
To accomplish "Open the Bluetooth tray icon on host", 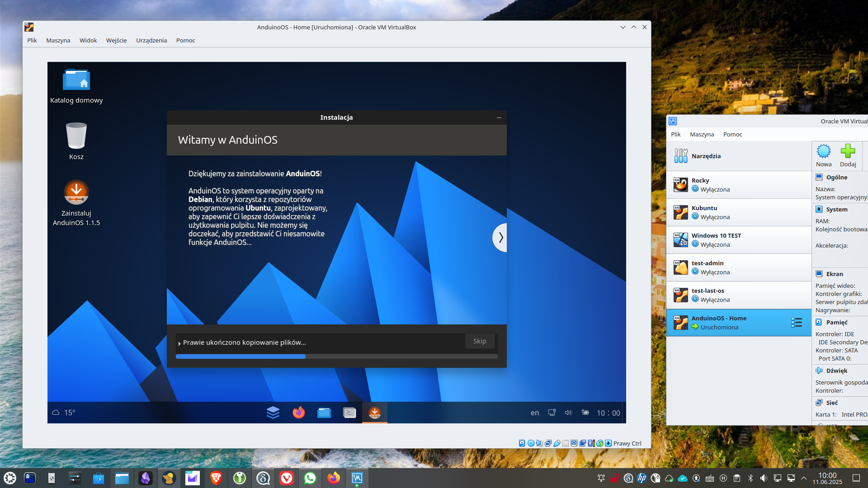I will pyautogui.click(x=750, y=478).
